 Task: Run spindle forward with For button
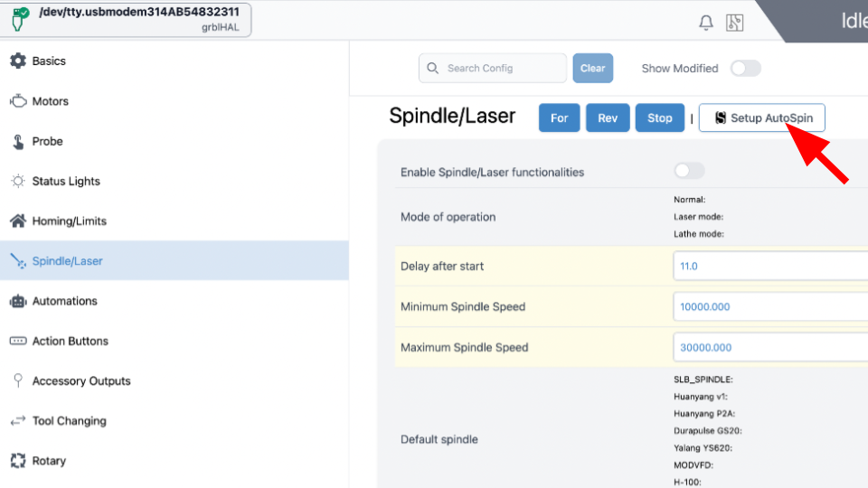pos(559,117)
